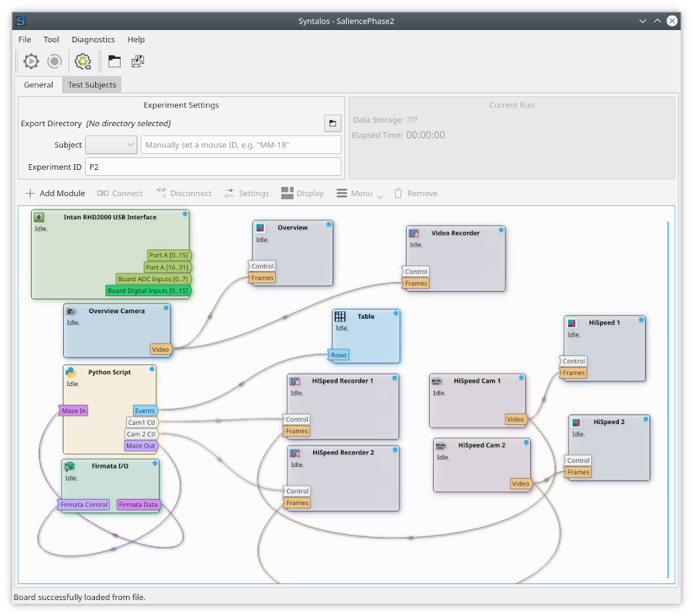The height and width of the screenshot is (616, 693).
Task: Click the green recycle gear toolbar icon
Action: [82, 61]
